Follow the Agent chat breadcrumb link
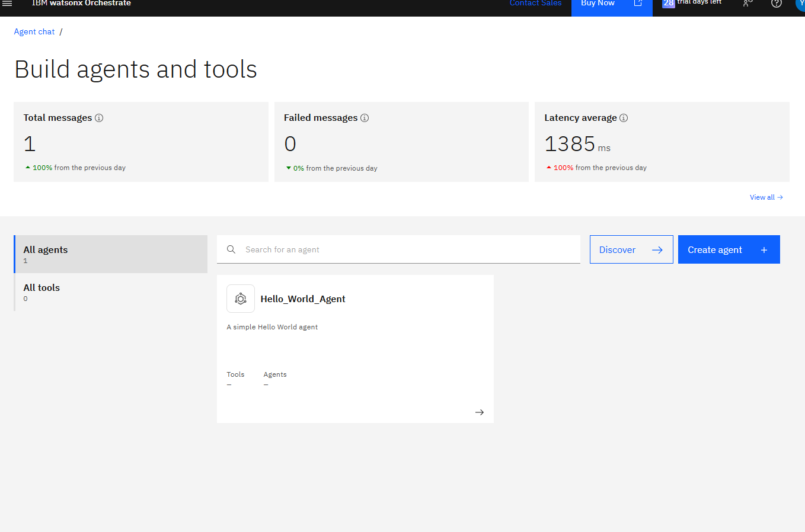The height and width of the screenshot is (532, 805). (34, 32)
